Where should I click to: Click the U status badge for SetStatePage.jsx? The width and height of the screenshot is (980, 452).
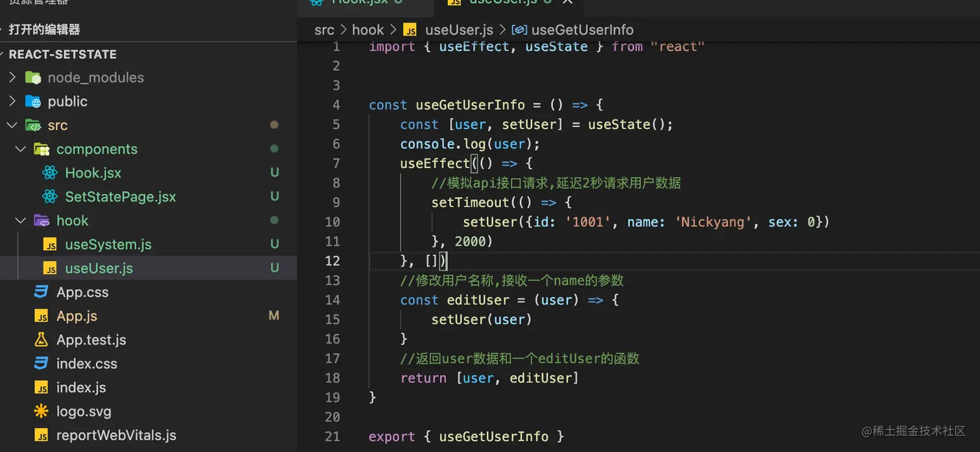[x=275, y=196]
